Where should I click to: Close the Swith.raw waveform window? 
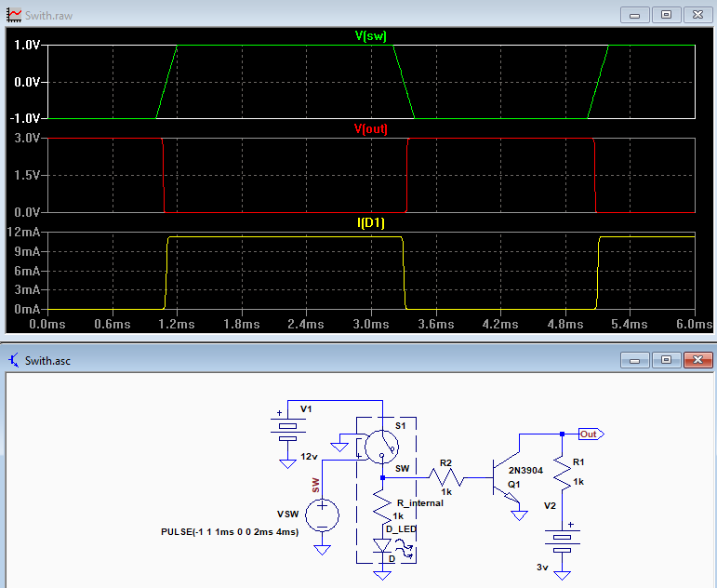(697, 15)
